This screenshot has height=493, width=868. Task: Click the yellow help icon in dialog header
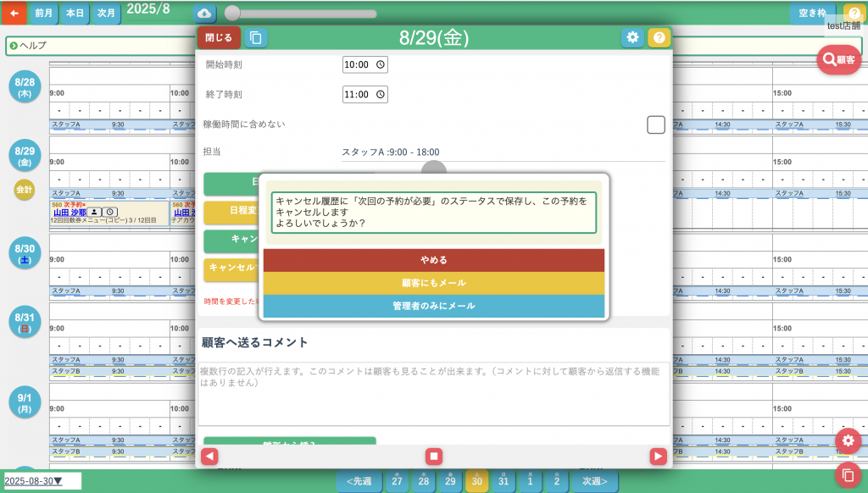pyautogui.click(x=659, y=37)
